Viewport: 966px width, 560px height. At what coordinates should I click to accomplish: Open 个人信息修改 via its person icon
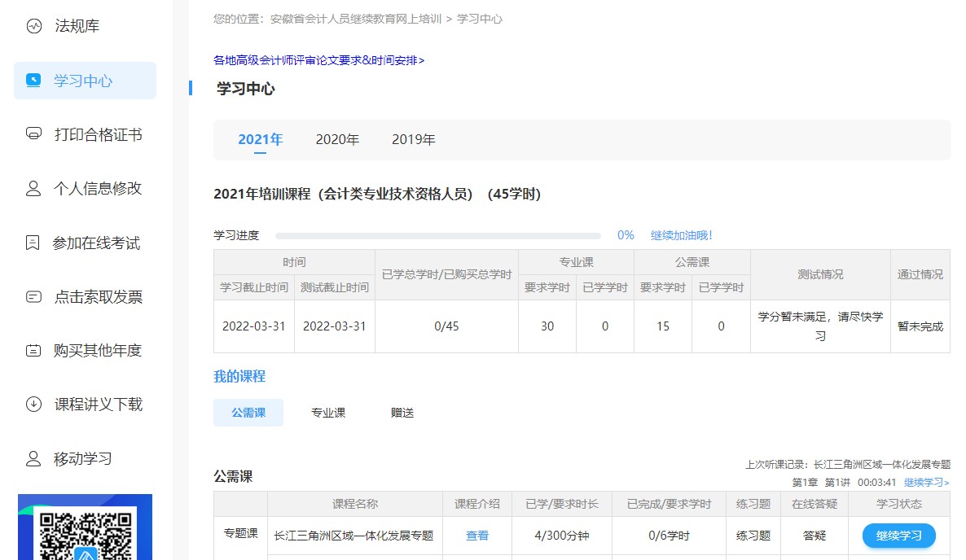point(33,188)
